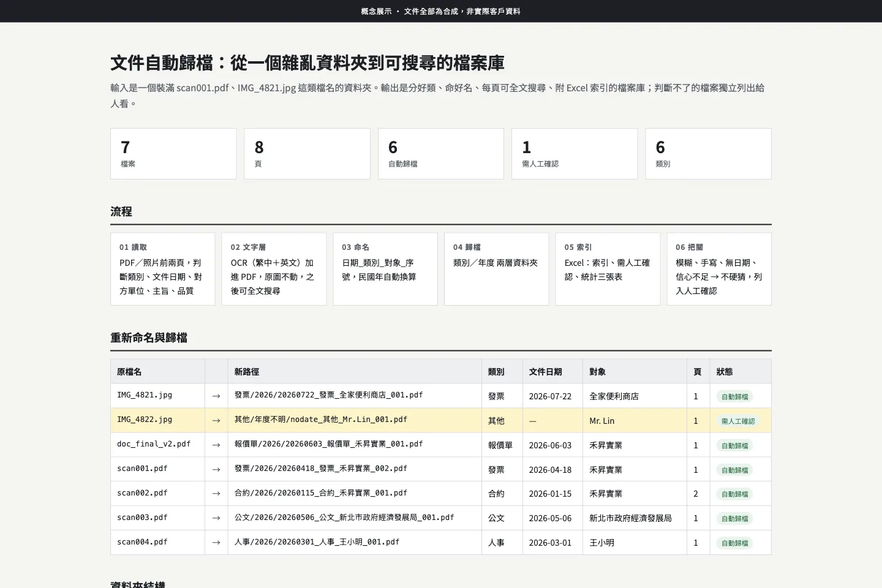Click the 自動歸檔 badge in doc_final_v2.pdf row
This screenshot has width=882, height=588.
click(734, 445)
